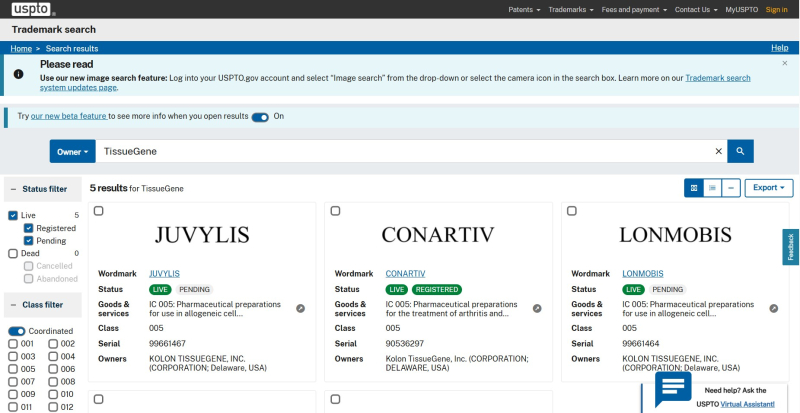800x413 pixels.
Task: Switch to compact view of results
Action: pos(731,188)
